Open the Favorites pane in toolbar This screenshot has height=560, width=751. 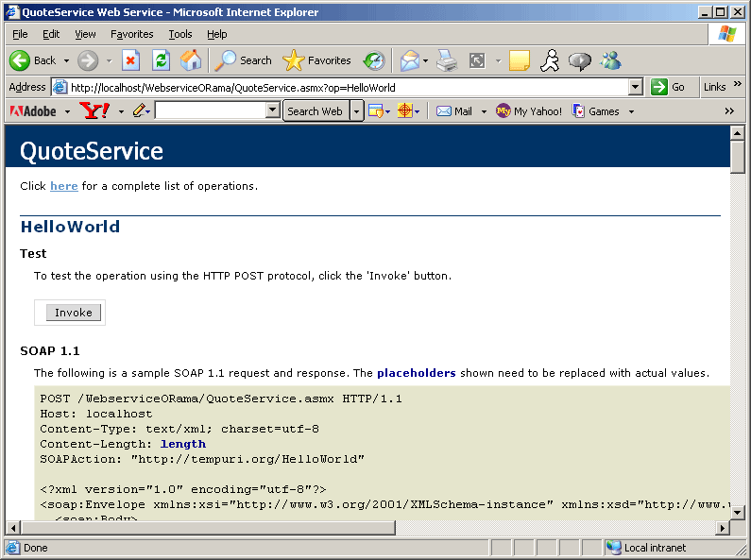tap(317, 60)
